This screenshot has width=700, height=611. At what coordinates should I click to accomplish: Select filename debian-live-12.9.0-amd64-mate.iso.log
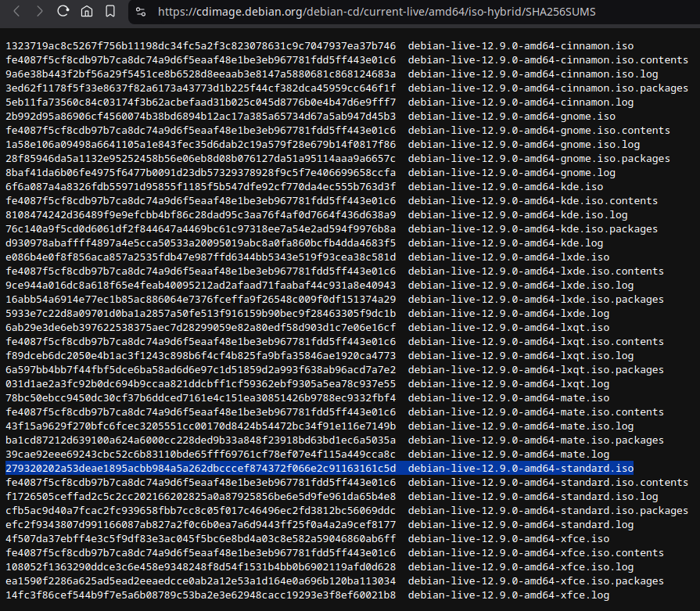pyautogui.click(x=521, y=426)
